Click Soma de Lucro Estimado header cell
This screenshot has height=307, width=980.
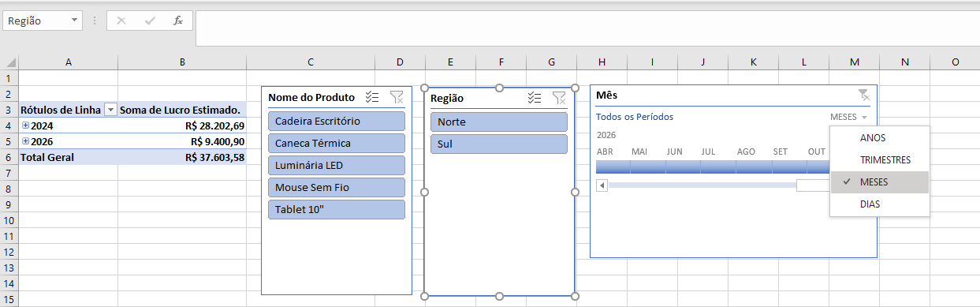click(x=182, y=110)
